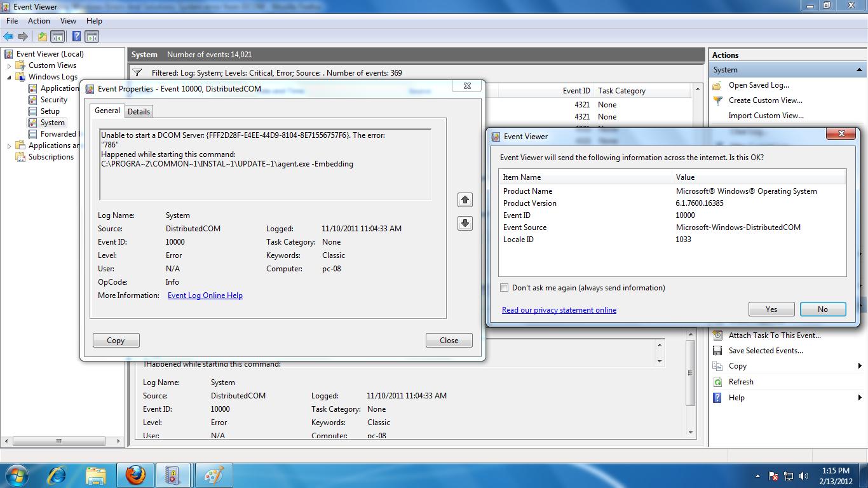Show the previous event with the up arrow
The height and width of the screenshot is (488, 868).
tap(465, 200)
